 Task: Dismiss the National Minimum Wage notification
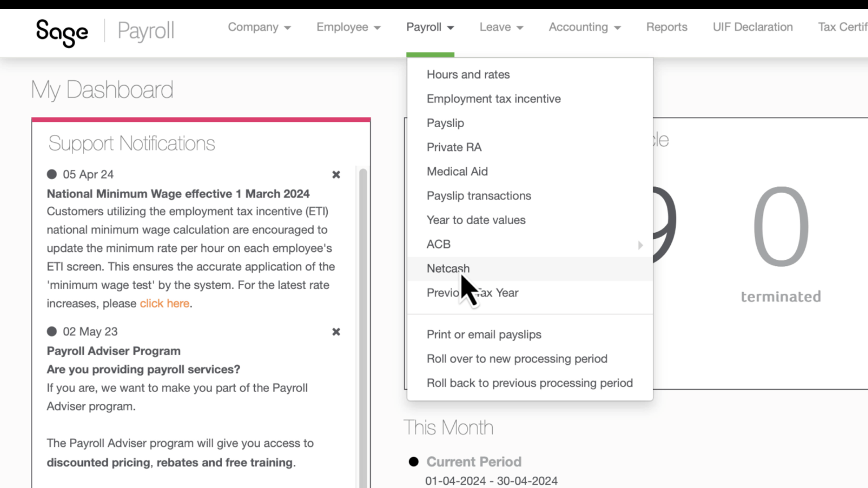336,175
